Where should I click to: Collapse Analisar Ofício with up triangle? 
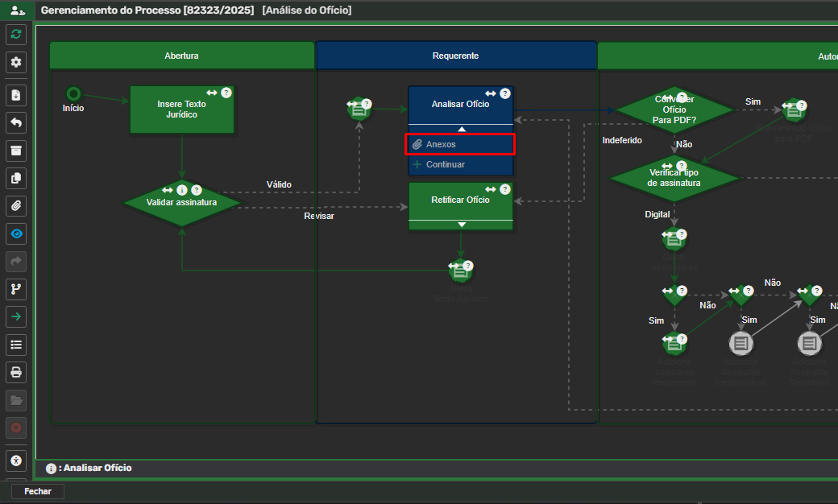tap(462, 129)
